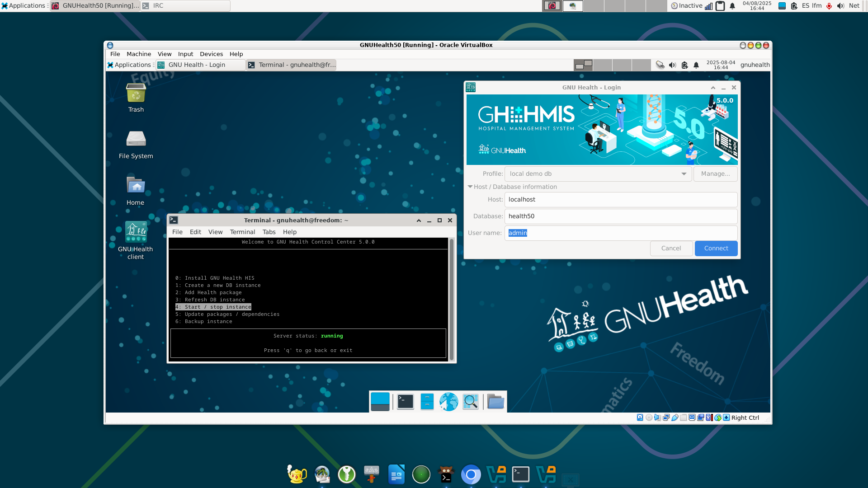Click "4: Start / stop instance" in terminal
The image size is (868, 488).
point(213,307)
